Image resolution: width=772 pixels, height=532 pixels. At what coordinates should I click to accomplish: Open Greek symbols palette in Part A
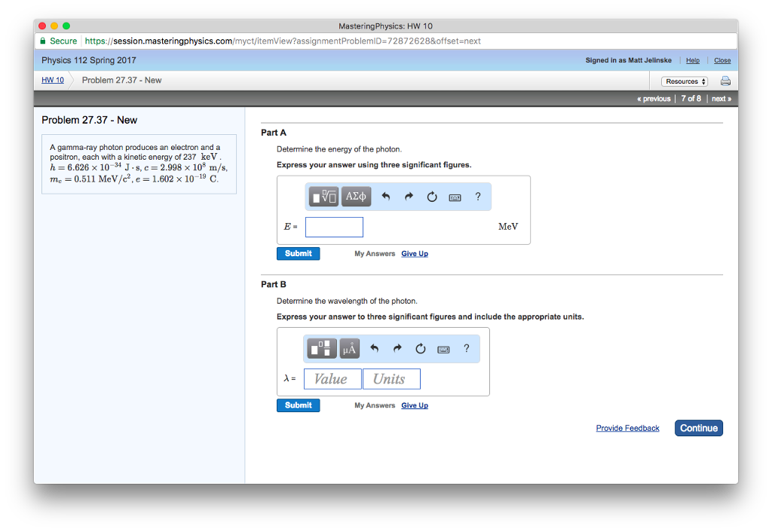pyautogui.click(x=356, y=197)
